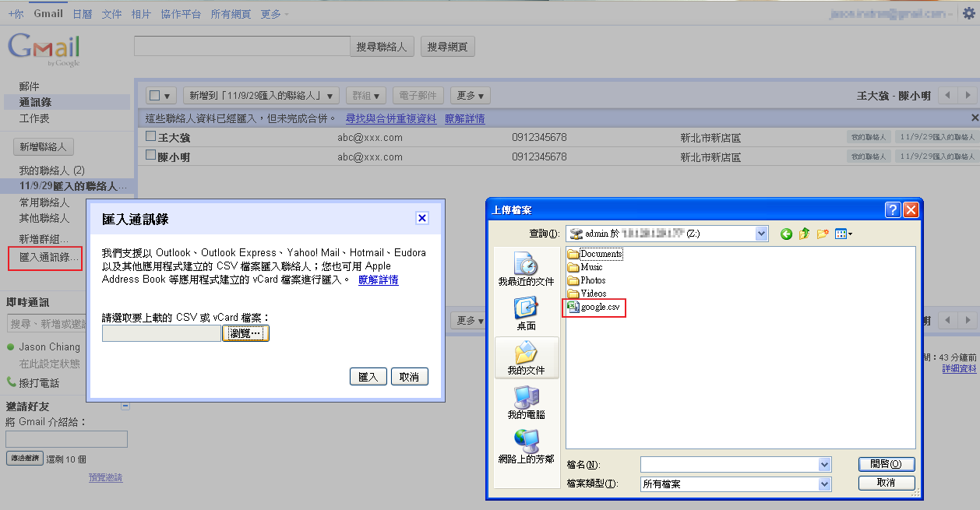This screenshot has height=510, width=980.
Task: Open 日曆 in the top navigation bar
Action: click(x=82, y=14)
